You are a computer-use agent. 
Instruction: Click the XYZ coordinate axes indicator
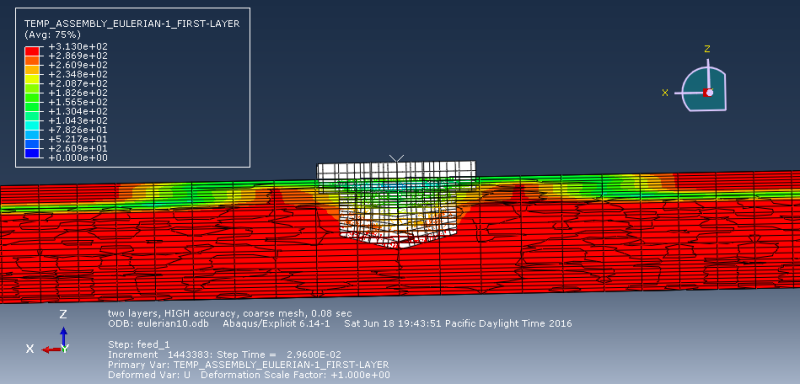[x=47, y=331]
